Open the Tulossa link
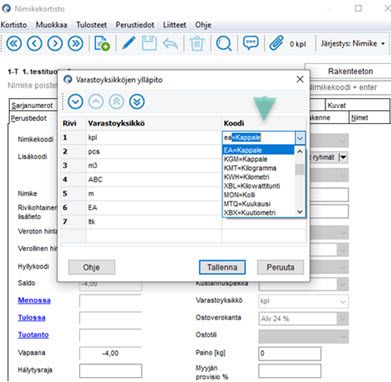This screenshot has width=391, height=382. coord(32,318)
